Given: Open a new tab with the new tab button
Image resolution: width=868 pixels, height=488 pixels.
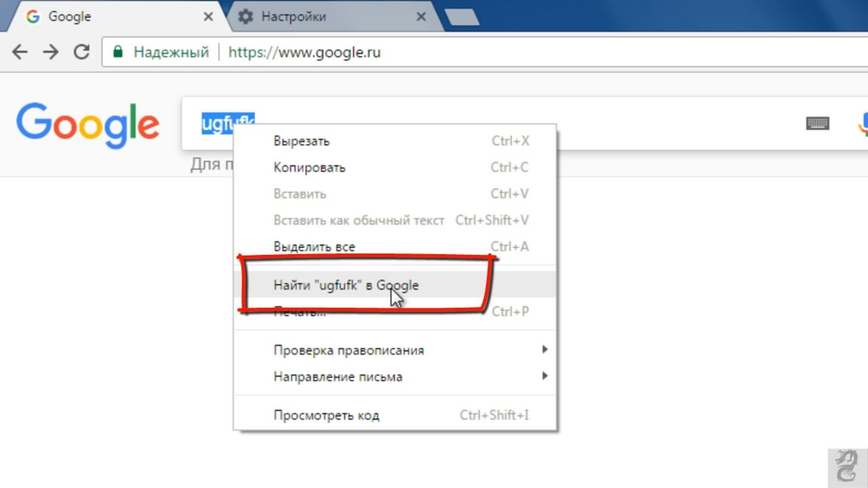Looking at the screenshot, I should pos(462,17).
